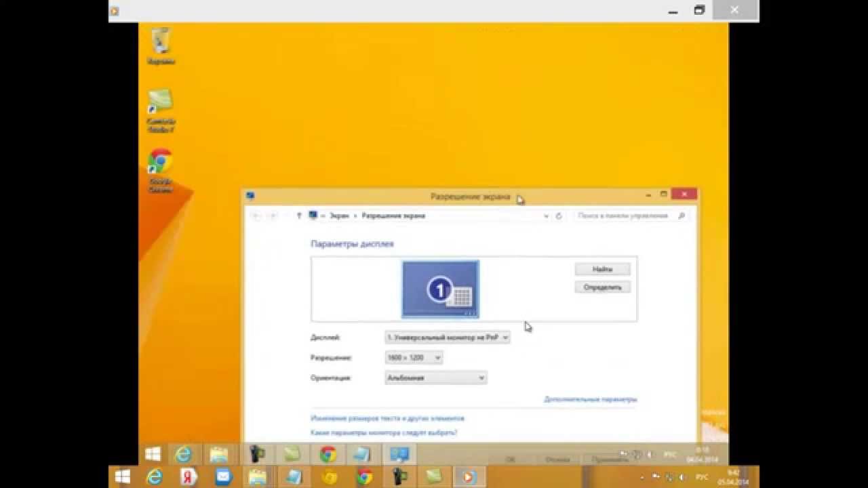Viewport: 868px width, 488px height.
Task: Click the Найти (Detect) button
Action: 602,269
